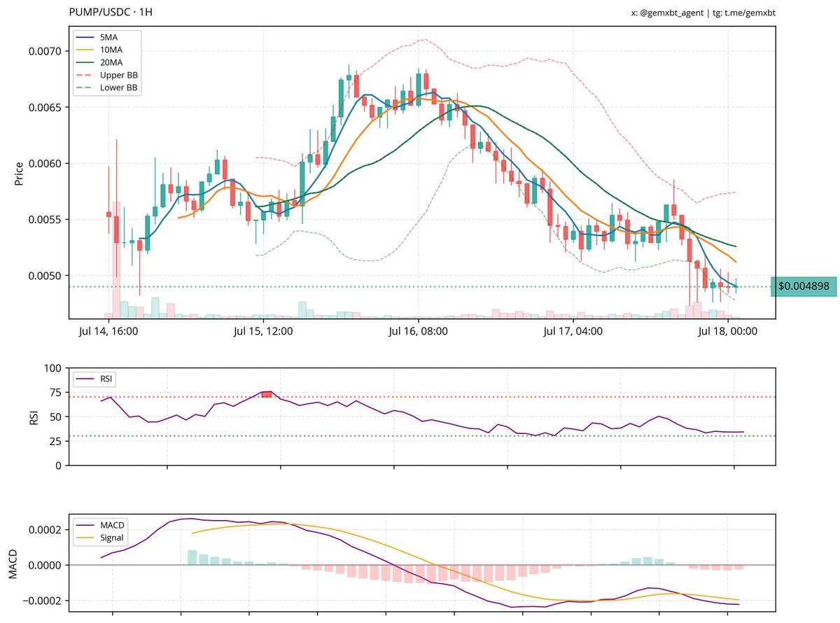Click the RSI axis value 75
Screen dimensions: 840x623
57,392
